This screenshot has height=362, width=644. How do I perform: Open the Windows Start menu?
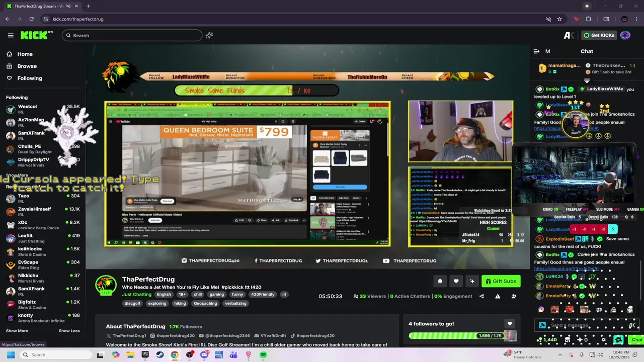coord(11,355)
